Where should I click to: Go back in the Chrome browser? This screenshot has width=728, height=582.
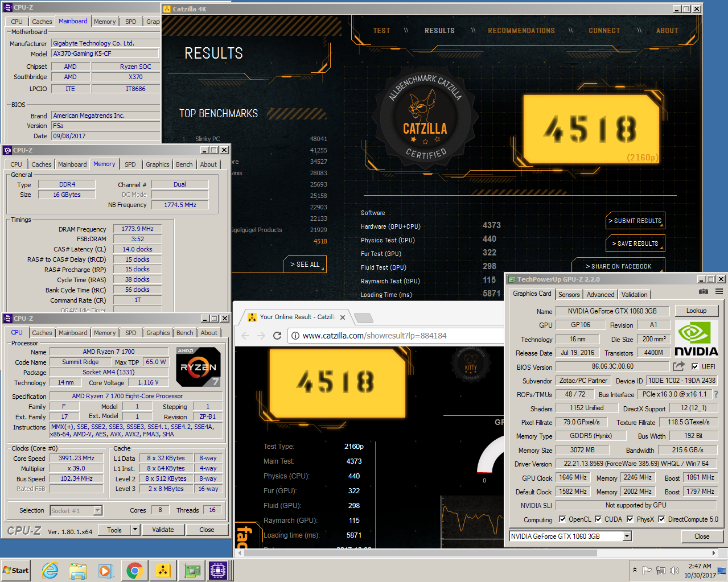245,336
